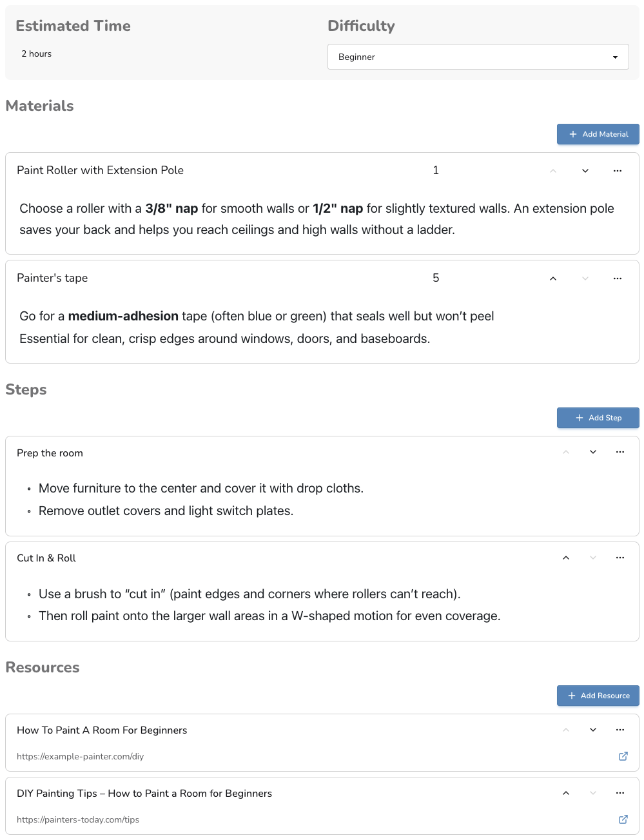Click the Add Resource button

(x=598, y=696)
